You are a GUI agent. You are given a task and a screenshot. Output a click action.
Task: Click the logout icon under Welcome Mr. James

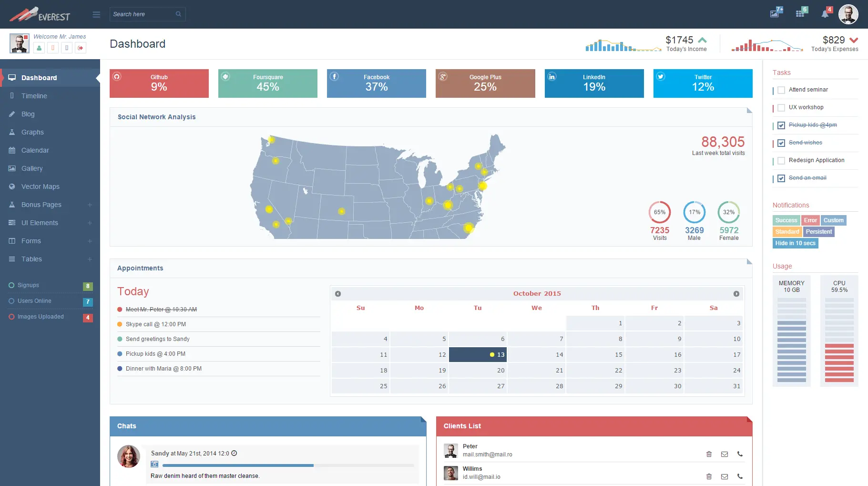[x=81, y=48]
